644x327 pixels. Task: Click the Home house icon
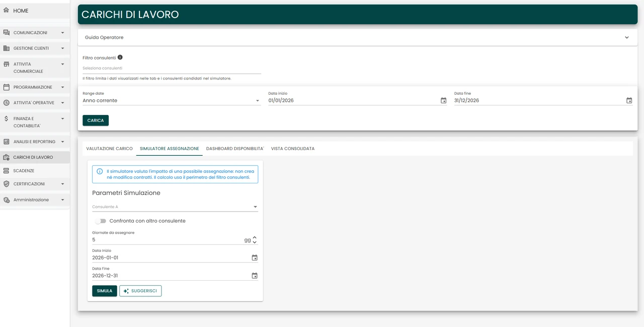[6, 10]
